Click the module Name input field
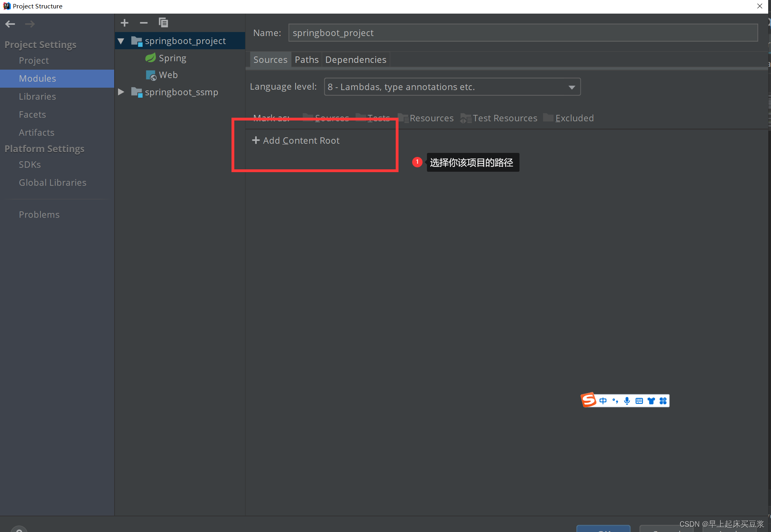The image size is (771, 532). coord(523,33)
